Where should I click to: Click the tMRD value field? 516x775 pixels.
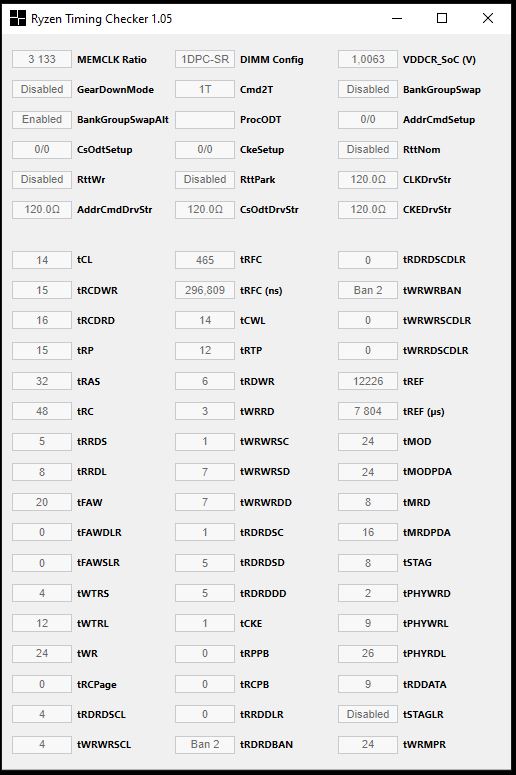[x=368, y=502]
